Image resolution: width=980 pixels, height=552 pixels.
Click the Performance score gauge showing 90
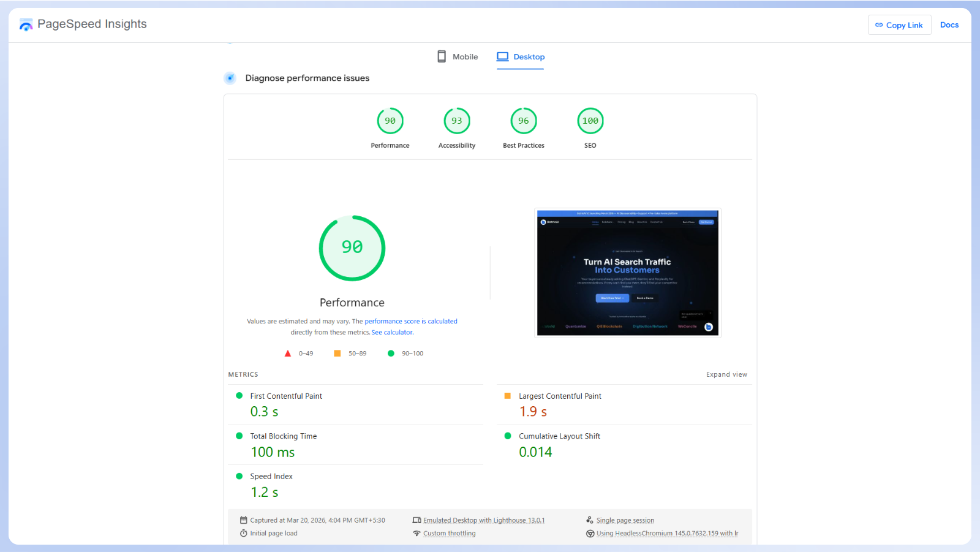(x=390, y=121)
